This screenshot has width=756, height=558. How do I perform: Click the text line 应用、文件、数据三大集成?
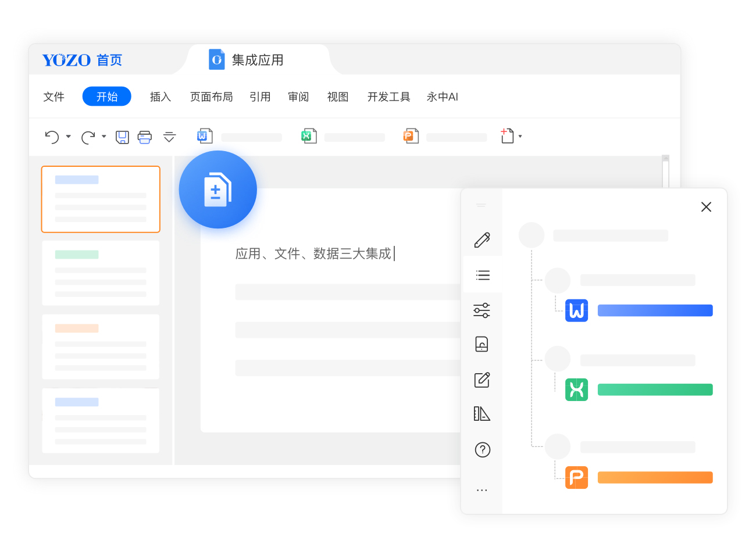click(x=313, y=253)
